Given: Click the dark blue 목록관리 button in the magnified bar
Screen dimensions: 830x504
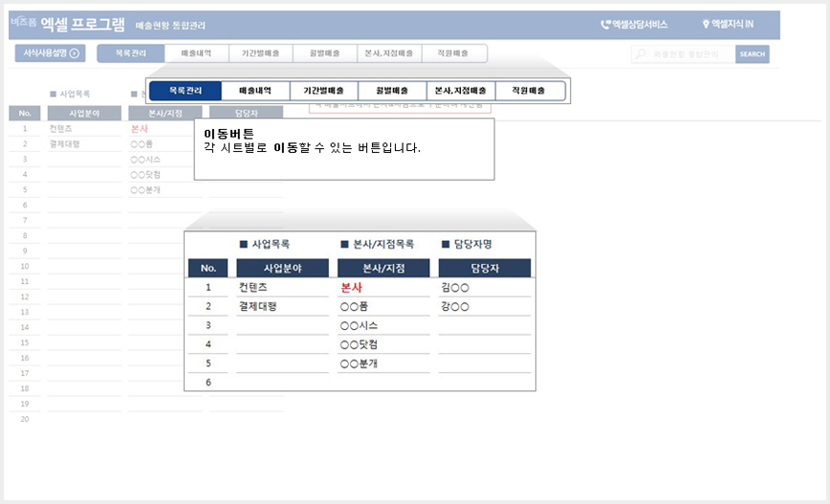Looking at the screenshot, I should click(x=186, y=91).
